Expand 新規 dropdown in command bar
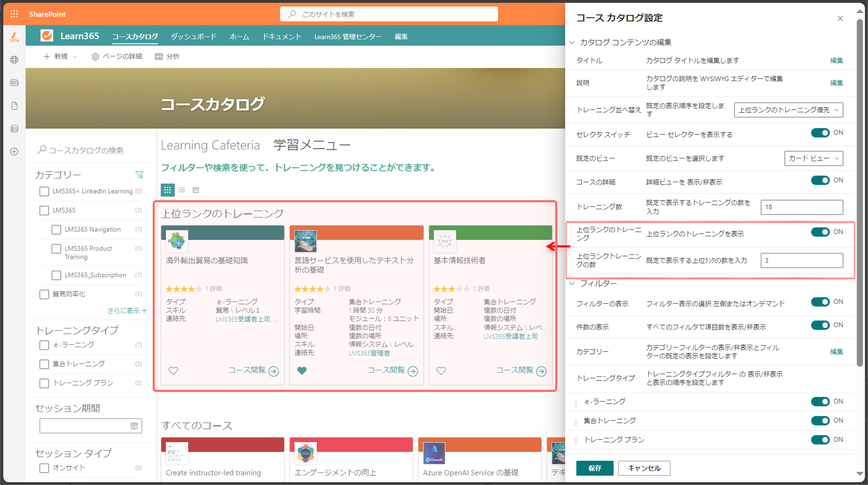 pos(75,57)
